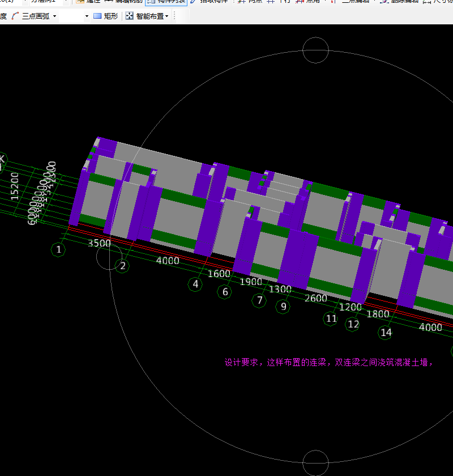The height and width of the screenshot is (476, 453).
Task: Open the 构件列表 component list panel
Action: click(166, 2)
